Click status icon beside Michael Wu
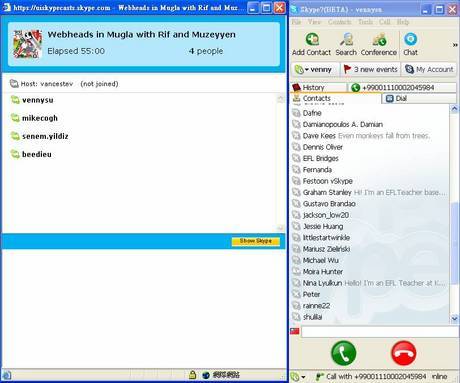460x383 pixels. pyautogui.click(x=296, y=260)
